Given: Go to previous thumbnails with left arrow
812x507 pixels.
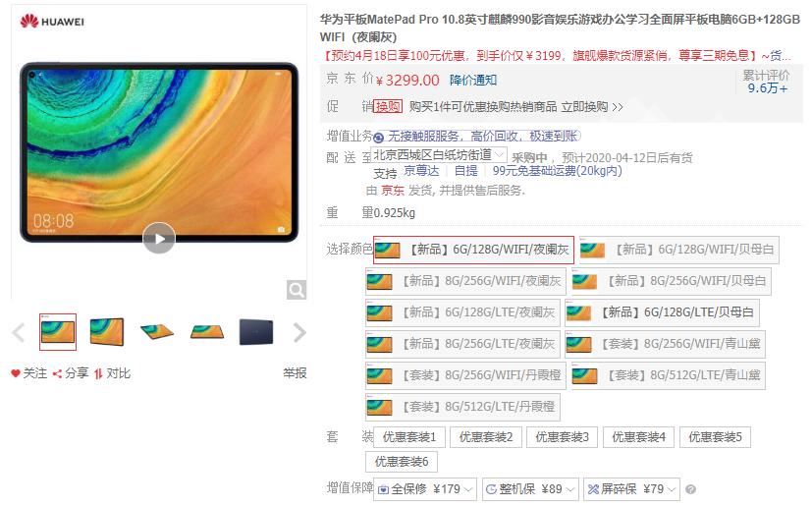Looking at the screenshot, I should pos(19,332).
